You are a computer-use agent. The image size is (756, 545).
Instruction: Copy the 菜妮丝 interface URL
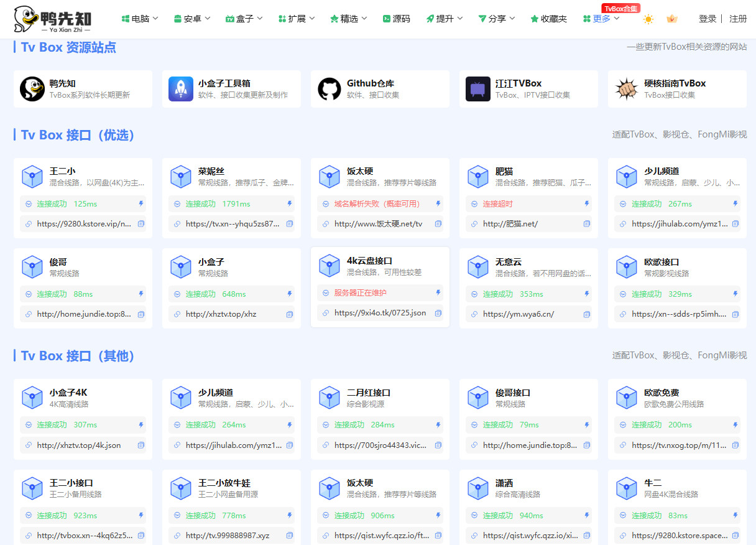click(x=290, y=224)
